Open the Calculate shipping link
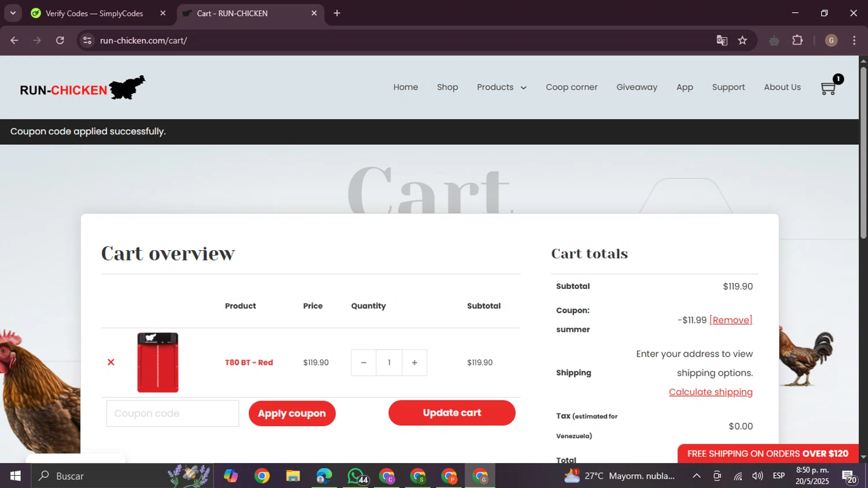 click(711, 392)
